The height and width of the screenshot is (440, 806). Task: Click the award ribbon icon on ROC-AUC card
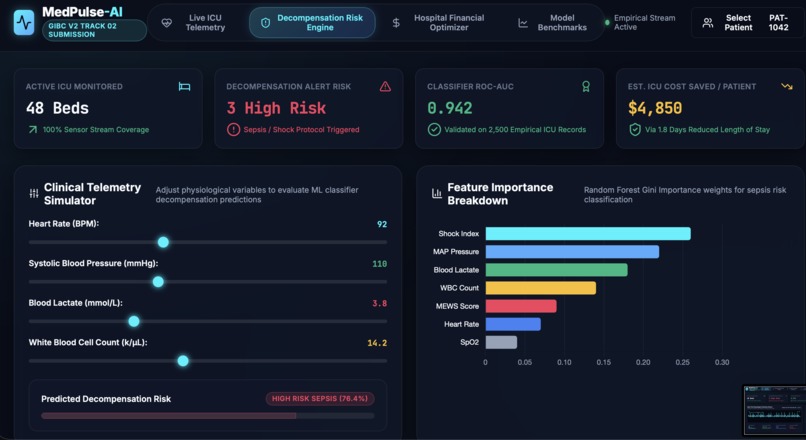585,86
